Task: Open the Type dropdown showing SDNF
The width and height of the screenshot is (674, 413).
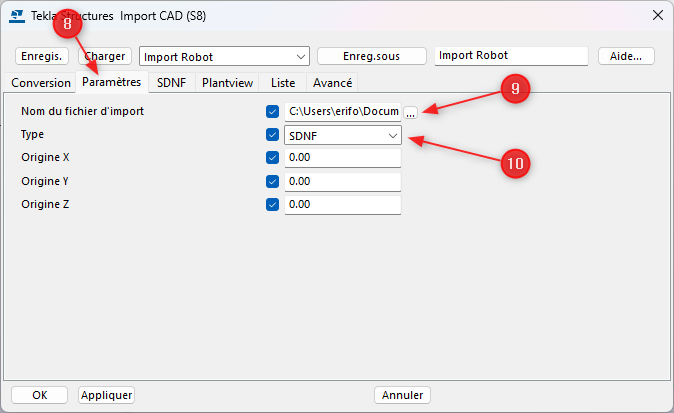Action: coord(343,135)
